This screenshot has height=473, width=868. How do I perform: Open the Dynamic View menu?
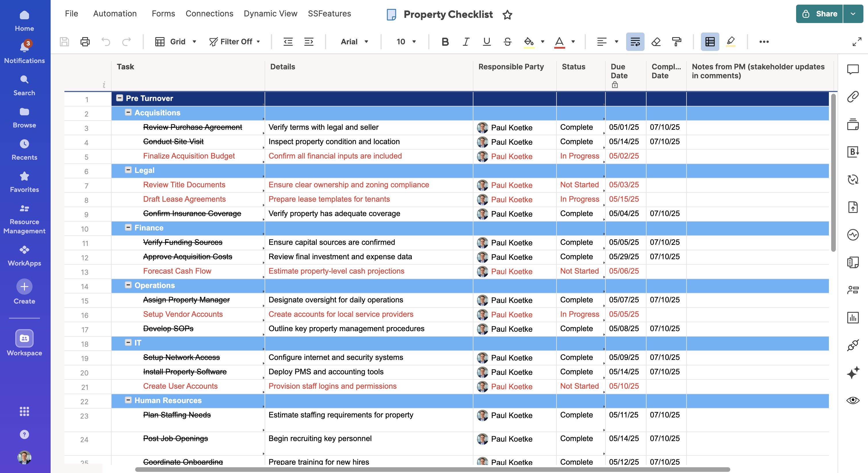click(x=270, y=14)
